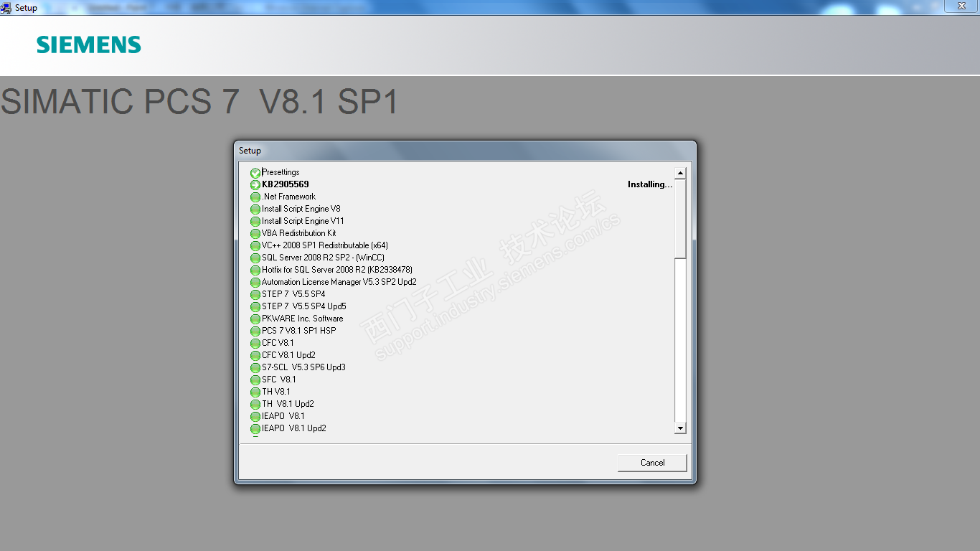Click the component list scrollbar thumb
Screen dimensions: 980x551
681,218
